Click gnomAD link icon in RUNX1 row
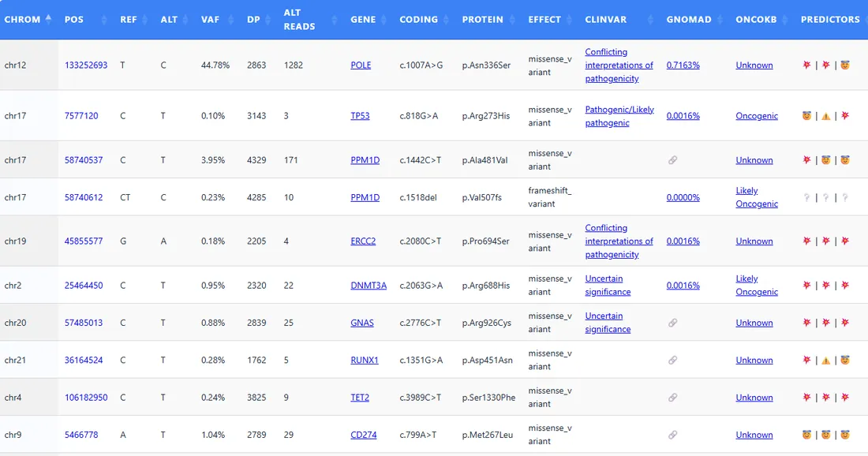This screenshot has height=456, width=868. (672, 361)
